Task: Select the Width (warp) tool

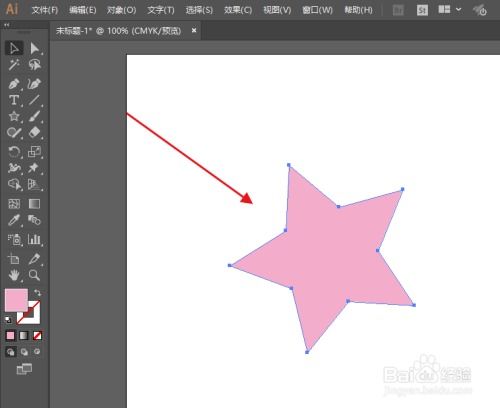Action: (x=14, y=168)
